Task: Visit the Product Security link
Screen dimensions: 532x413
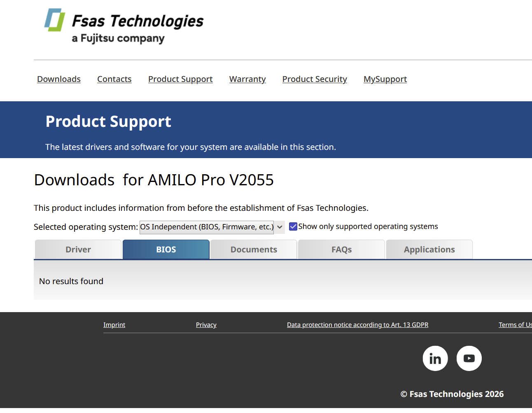Action: pyautogui.click(x=315, y=79)
